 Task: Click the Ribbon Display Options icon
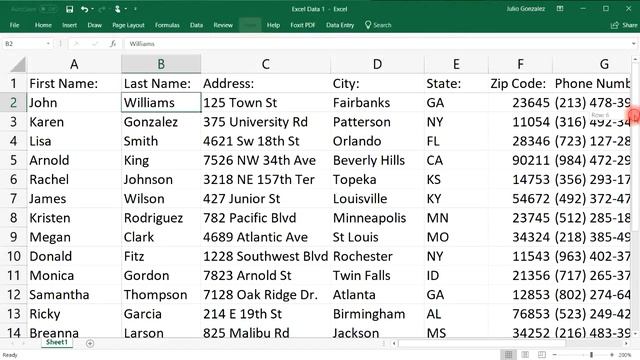tap(560, 9)
